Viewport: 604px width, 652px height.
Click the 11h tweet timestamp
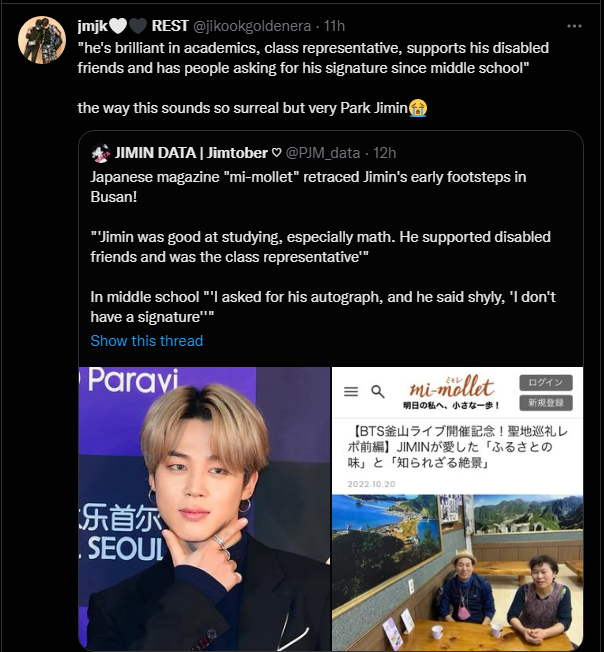334,26
